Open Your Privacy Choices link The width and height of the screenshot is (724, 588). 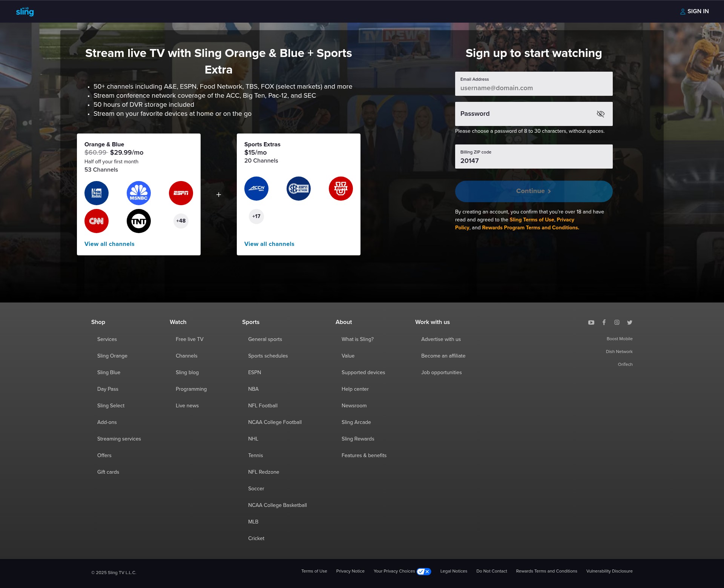[394, 571]
